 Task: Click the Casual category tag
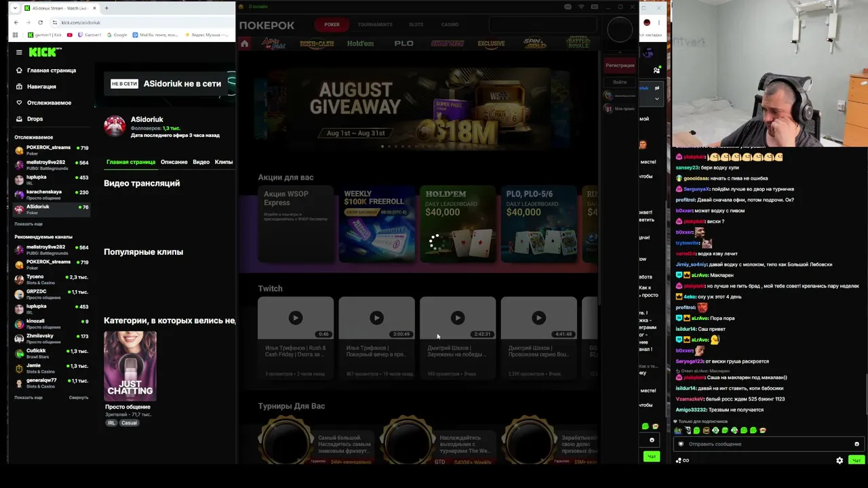click(x=129, y=423)
